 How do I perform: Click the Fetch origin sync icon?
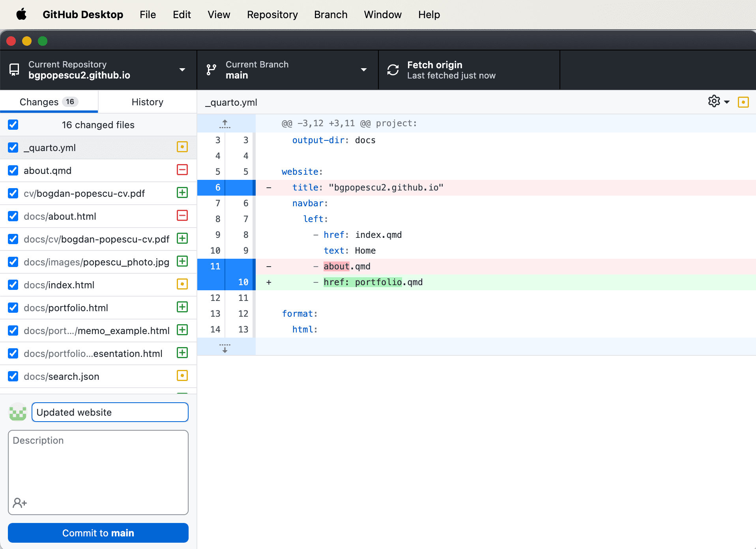click(x=393, y=70)
